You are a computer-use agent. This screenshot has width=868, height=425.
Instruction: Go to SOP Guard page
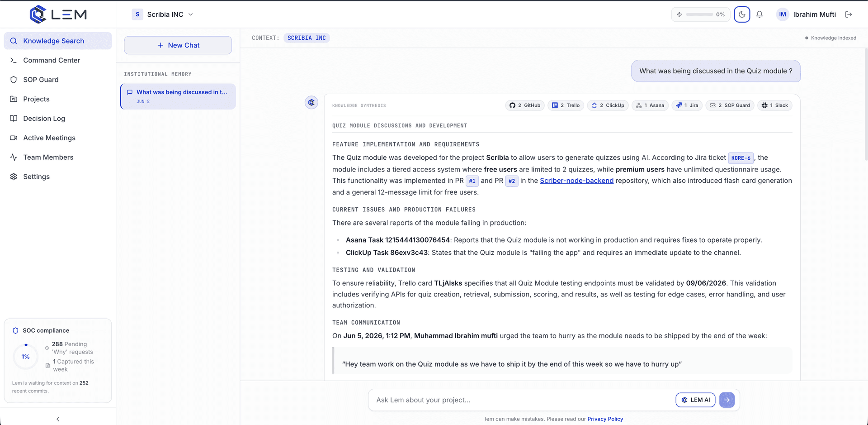coord(58,80)
